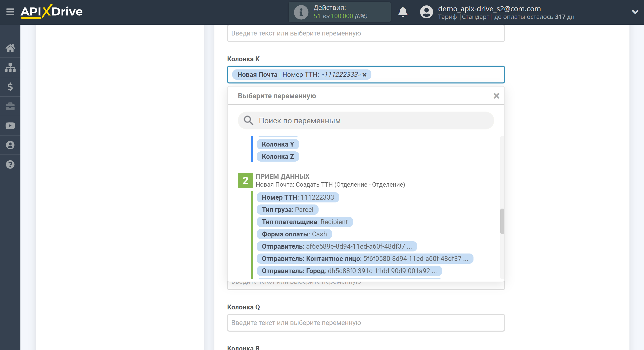Image resolution: width=644 pixels, height=350 pixels.
Task: Click the search magnifier icon
Action: click(248, 120)
